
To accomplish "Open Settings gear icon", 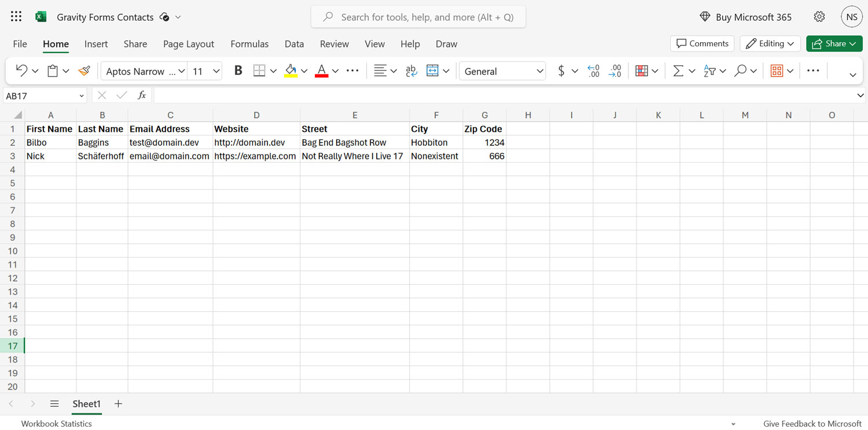I will tap(819, 17).
